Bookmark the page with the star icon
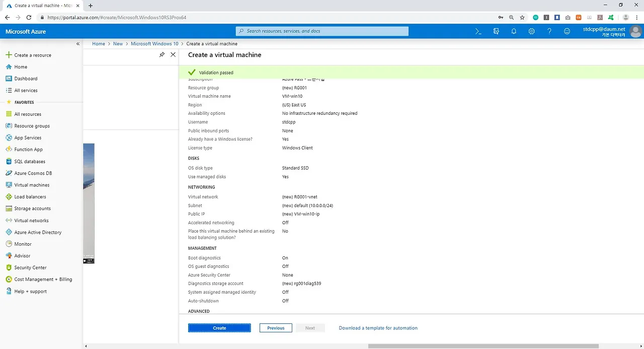644x349 pixels. pos(522,17)
